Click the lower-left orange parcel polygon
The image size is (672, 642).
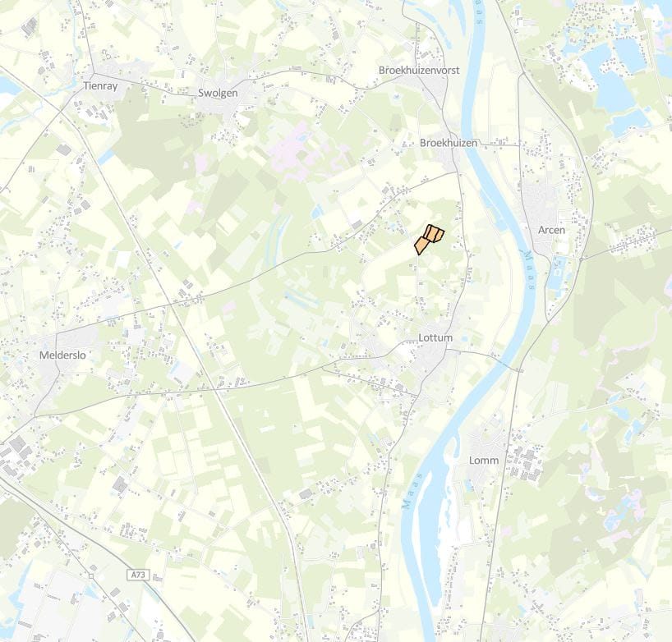tap(421, 245)
